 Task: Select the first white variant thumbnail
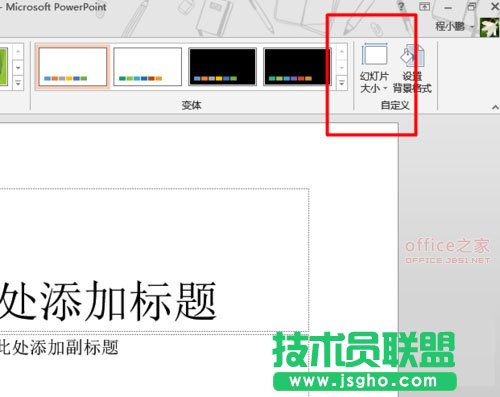(x=72, y=67)
